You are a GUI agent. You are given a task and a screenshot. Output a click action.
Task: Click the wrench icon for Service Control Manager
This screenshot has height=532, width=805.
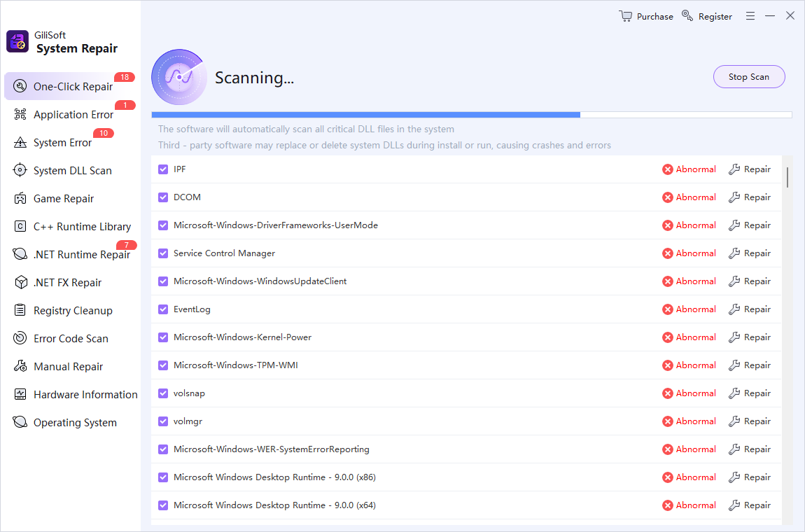[734, 253]
